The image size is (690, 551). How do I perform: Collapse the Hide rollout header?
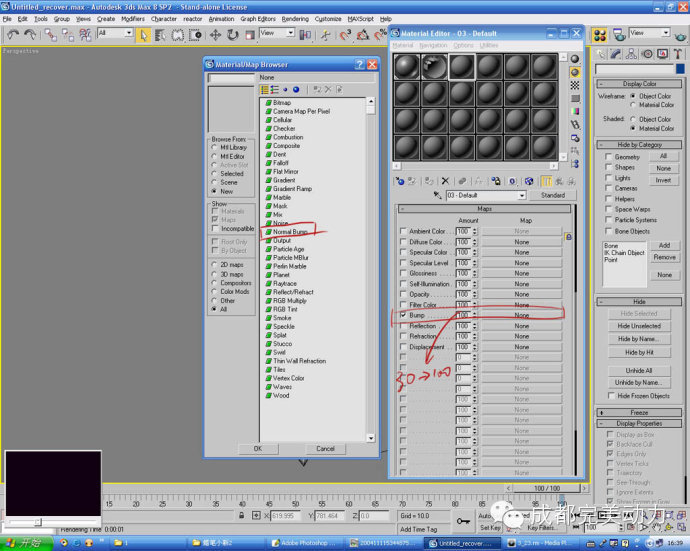click(x=639, y=301)
